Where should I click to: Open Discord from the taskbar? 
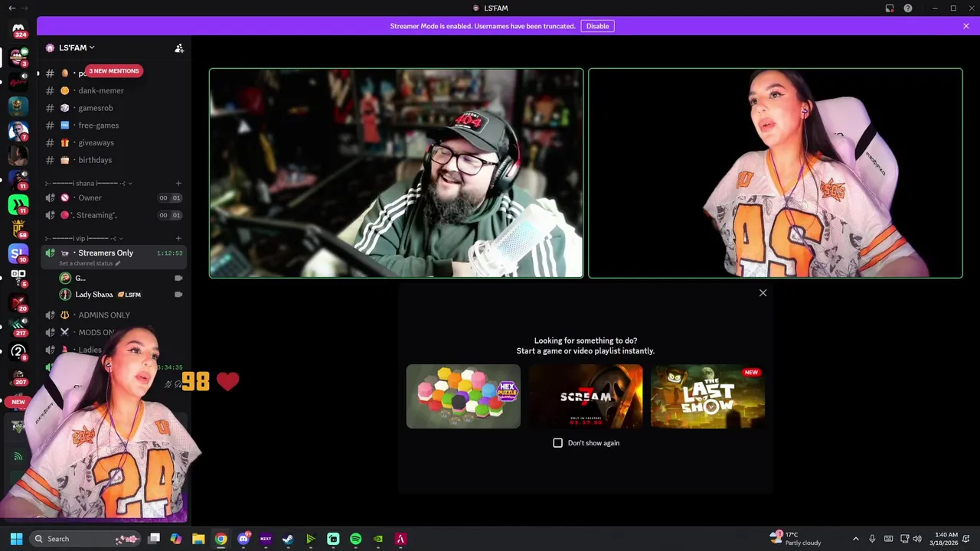[x=243, y=539]
